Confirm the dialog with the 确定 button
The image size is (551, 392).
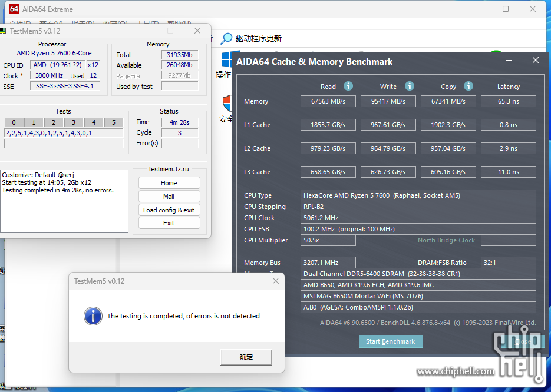point(246,357)
